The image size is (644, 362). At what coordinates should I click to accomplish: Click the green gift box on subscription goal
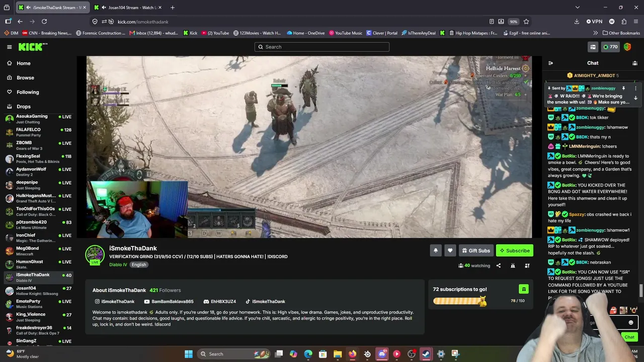coord(524,289)
